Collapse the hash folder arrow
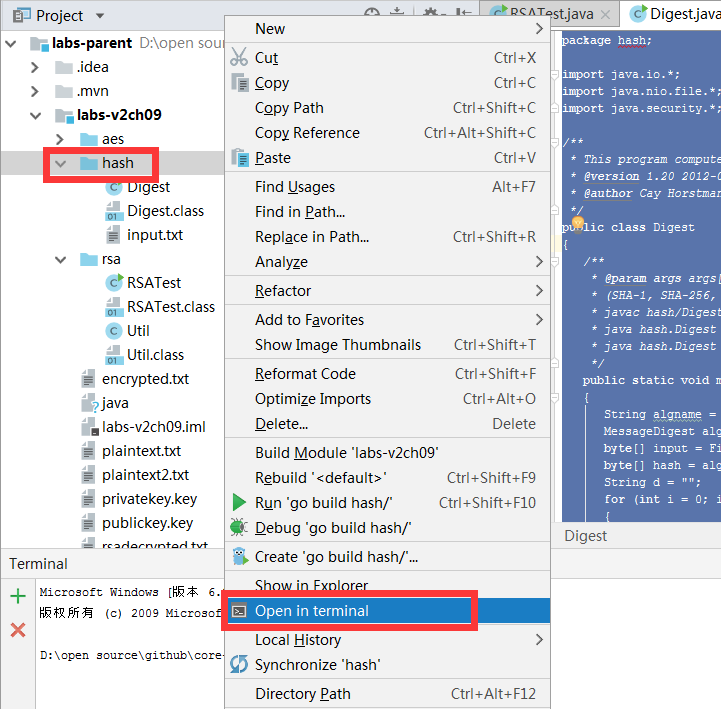The width and height of the screenshot is (721, 709). point(60,163)
